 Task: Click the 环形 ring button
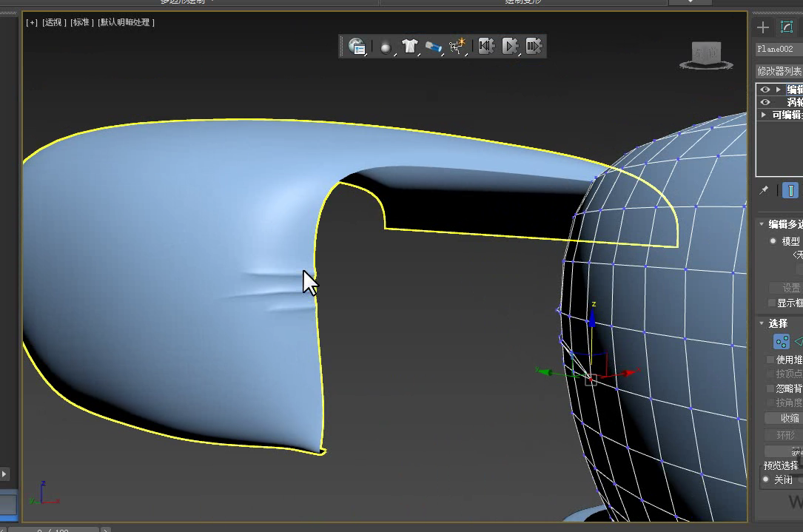click(x=784, y=435)
